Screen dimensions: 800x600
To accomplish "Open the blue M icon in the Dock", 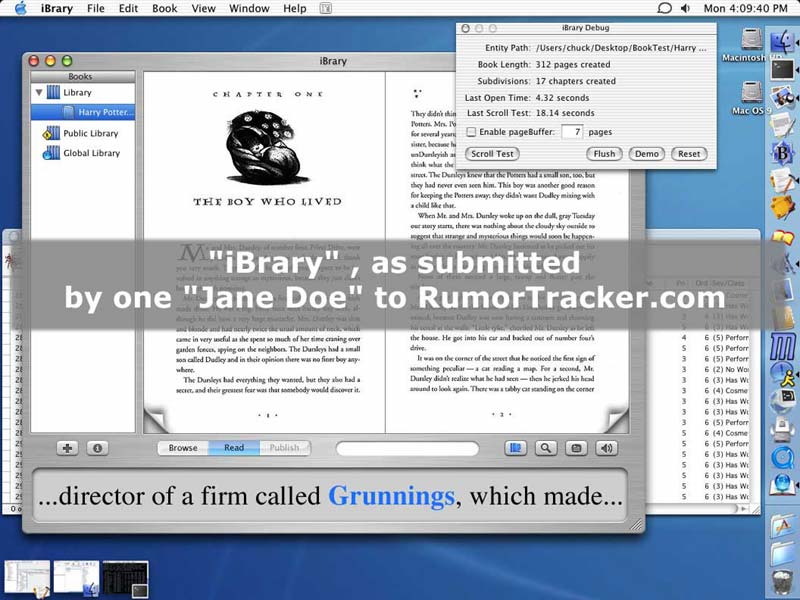I will coord(783,346).
